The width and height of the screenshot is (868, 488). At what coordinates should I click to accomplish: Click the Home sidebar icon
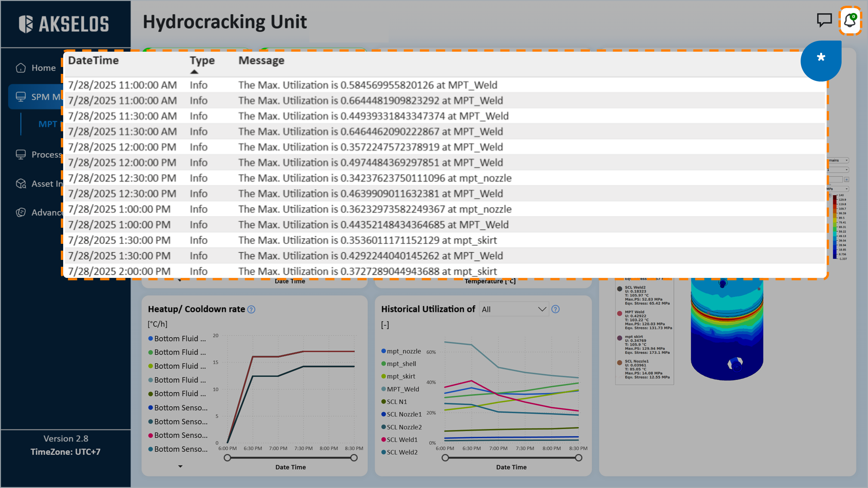coord(21,68)
